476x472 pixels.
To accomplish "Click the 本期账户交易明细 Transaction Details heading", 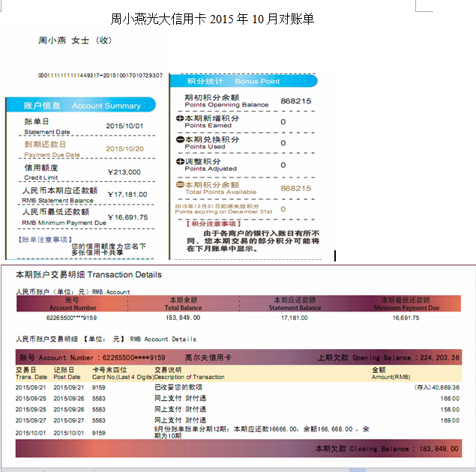I will (88, 275).
